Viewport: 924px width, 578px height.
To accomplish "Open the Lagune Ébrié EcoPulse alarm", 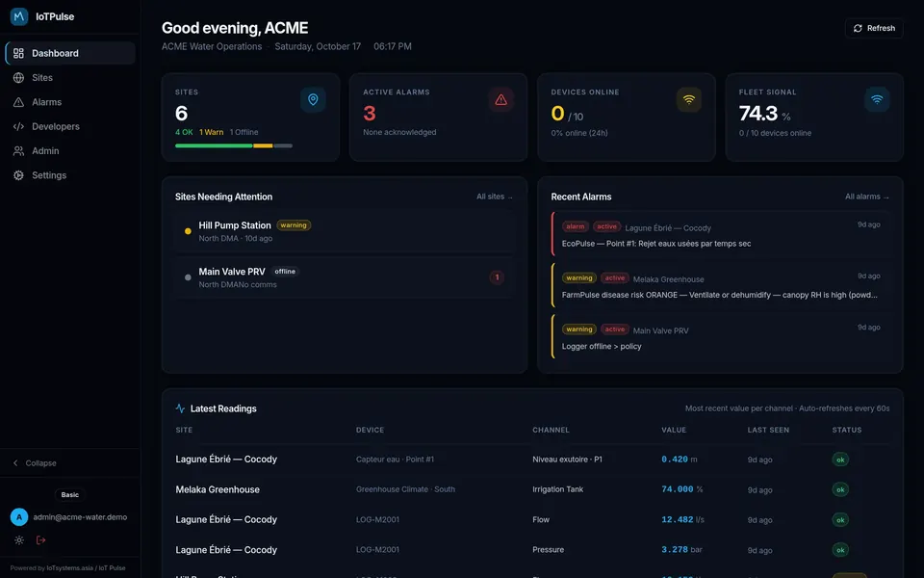I will tap(720, 235).
